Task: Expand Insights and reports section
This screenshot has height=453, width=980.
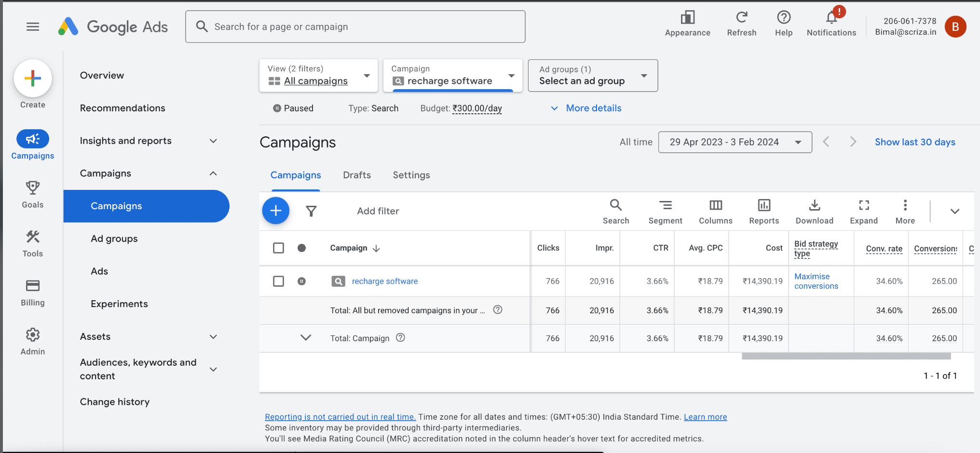Action: point(213,141)
